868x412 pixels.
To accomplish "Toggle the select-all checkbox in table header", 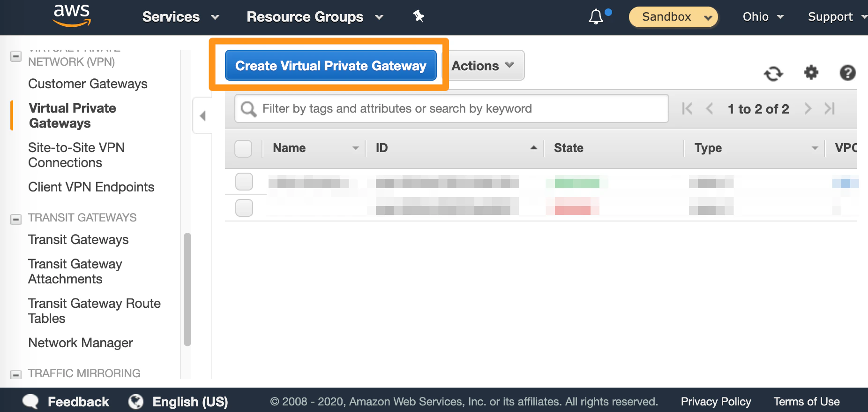I will (x=243, y=148).
